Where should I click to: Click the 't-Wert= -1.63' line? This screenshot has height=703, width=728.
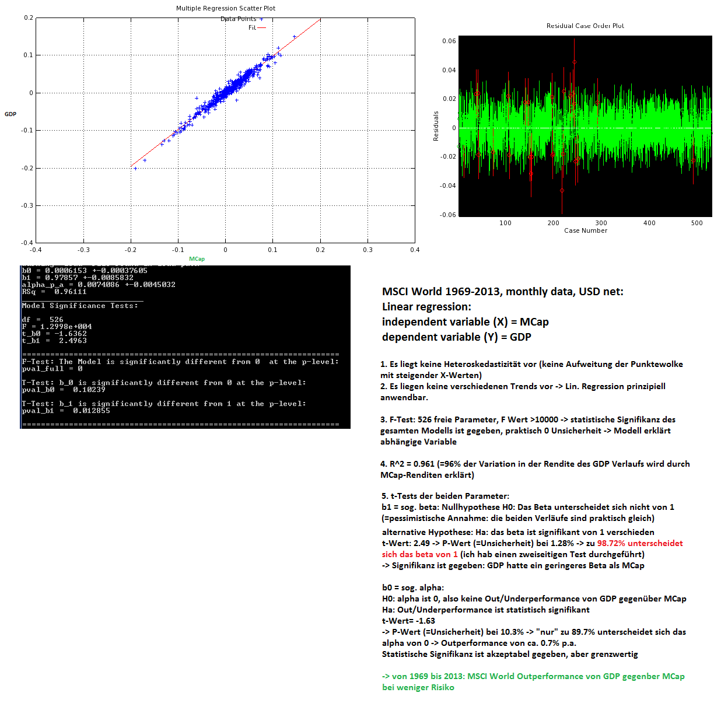(408, 621)
